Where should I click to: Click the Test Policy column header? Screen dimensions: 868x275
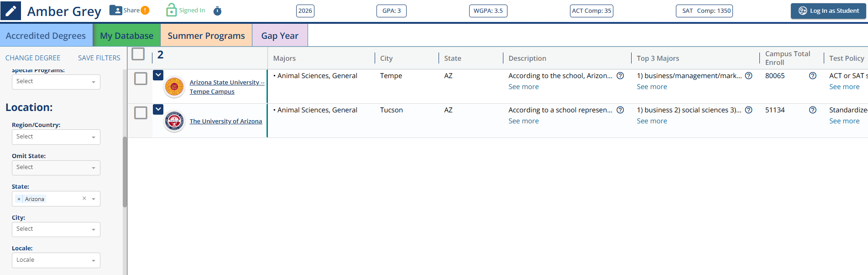click(847, 58)
